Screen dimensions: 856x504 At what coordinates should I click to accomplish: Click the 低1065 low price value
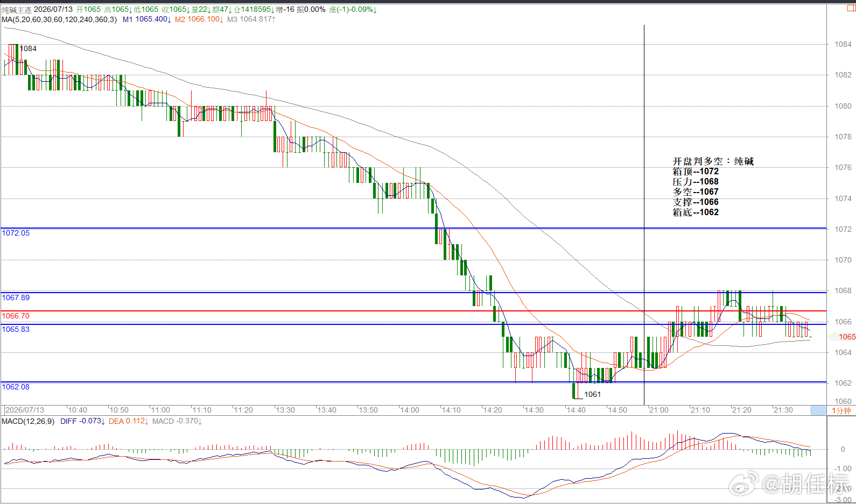coord(146,10)
